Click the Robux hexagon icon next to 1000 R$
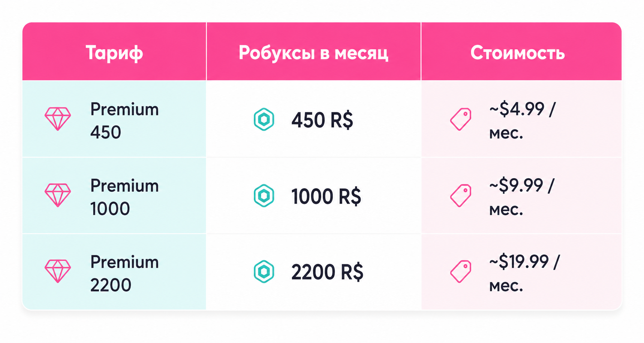This screenshot has height=343, width=644. tap(264, 195)
